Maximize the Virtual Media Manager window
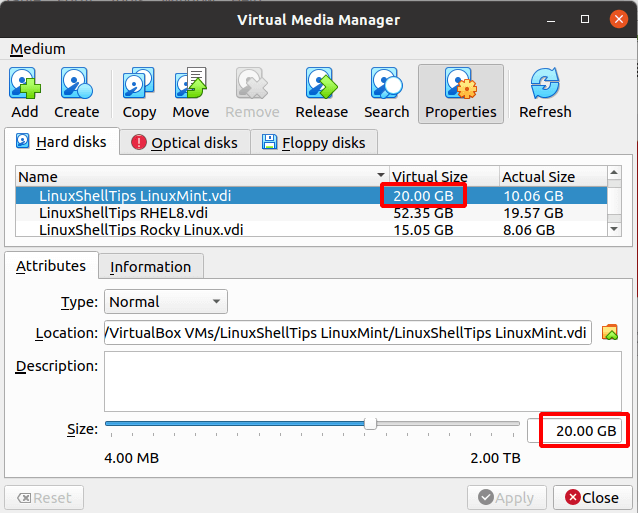Viewport: 638px width, 513px height. point(585,19)
